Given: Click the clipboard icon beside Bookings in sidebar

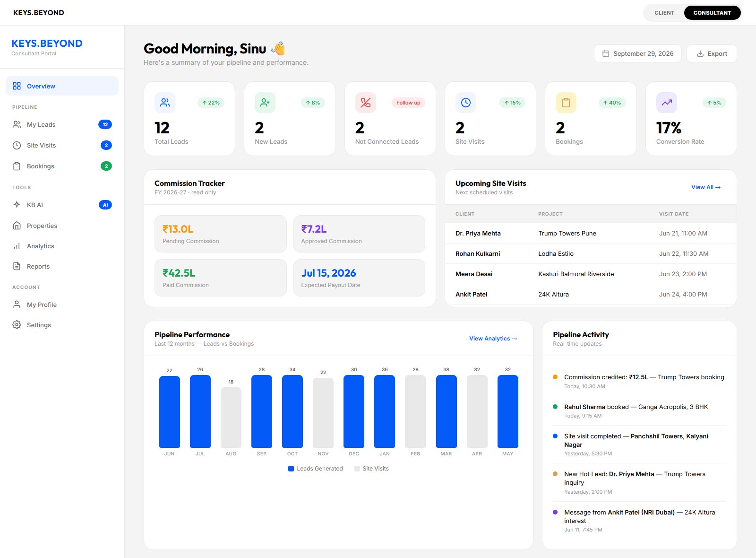Looking at the screenshot, I should (17, 166).
